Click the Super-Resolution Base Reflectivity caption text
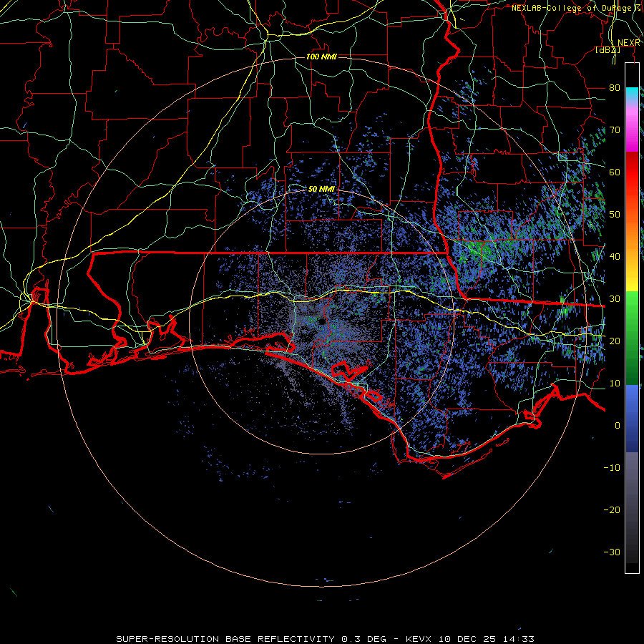This screenshot has width=644, height=644. click(225, 639)
